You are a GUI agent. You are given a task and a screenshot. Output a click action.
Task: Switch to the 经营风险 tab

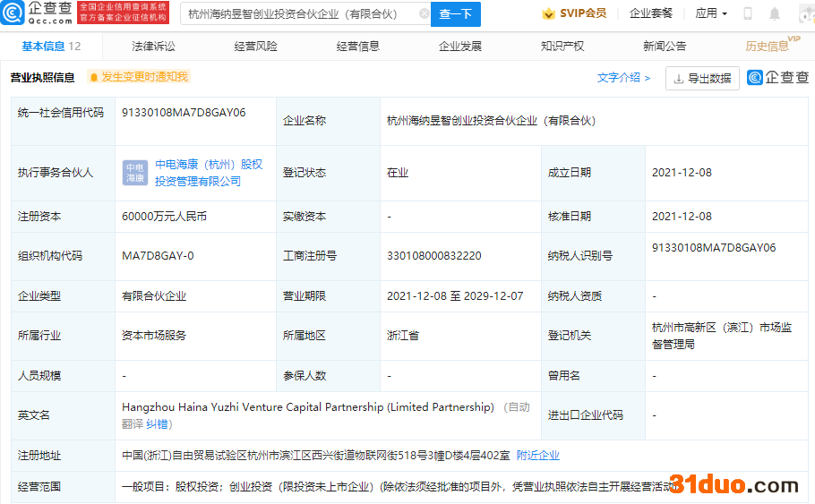coord(256,47)
